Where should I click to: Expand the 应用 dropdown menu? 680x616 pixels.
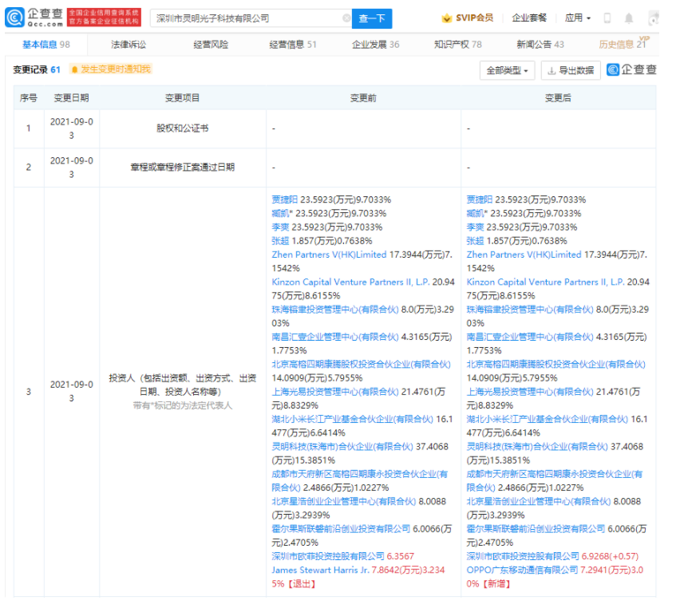(578, 18)
